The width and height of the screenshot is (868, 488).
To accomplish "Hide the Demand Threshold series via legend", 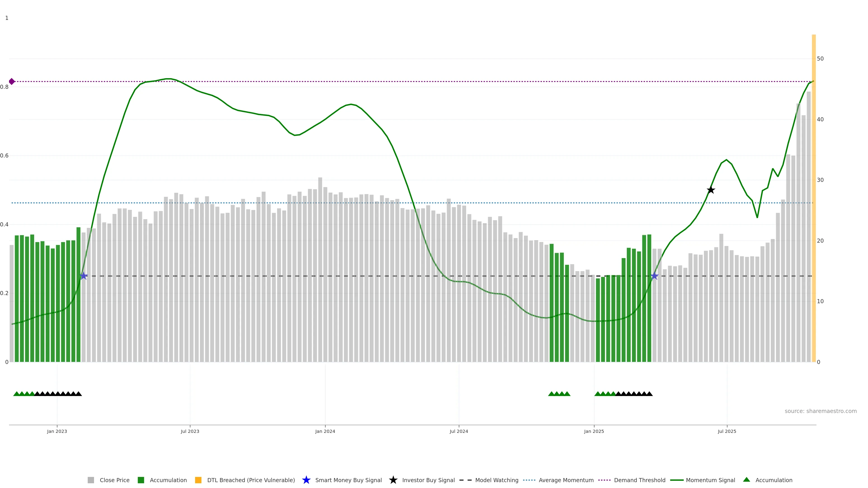I will tap(639, 480).
